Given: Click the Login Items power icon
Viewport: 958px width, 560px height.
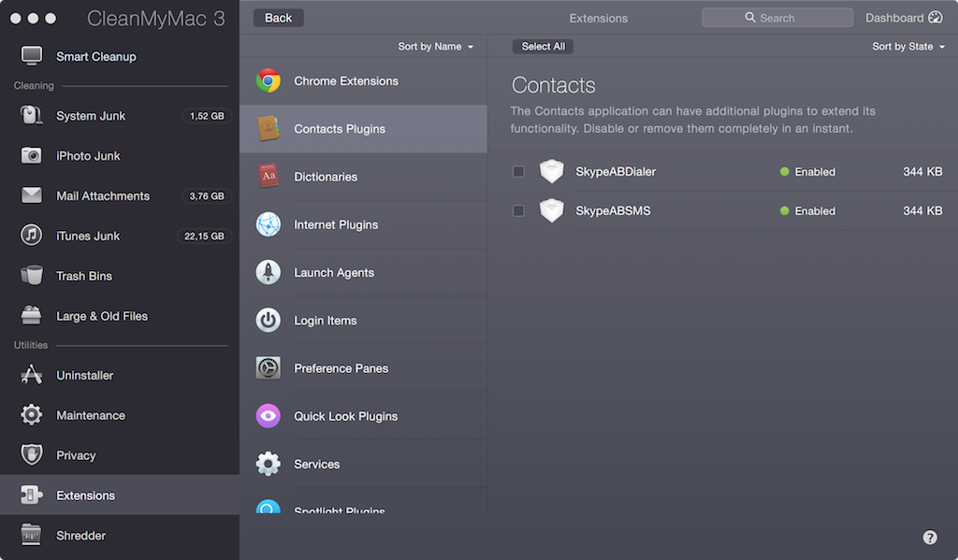Looking at the screenshot, I should [x=269, y=321].
